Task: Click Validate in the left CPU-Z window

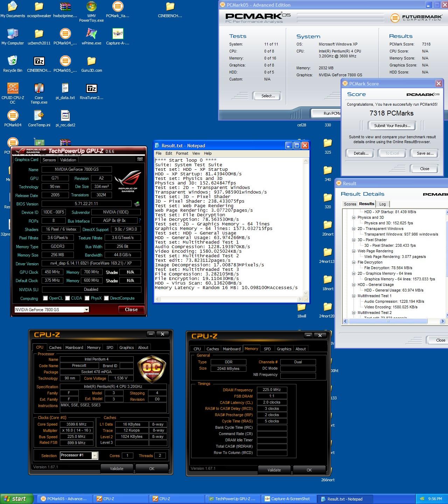Action: tap(117, 469)
